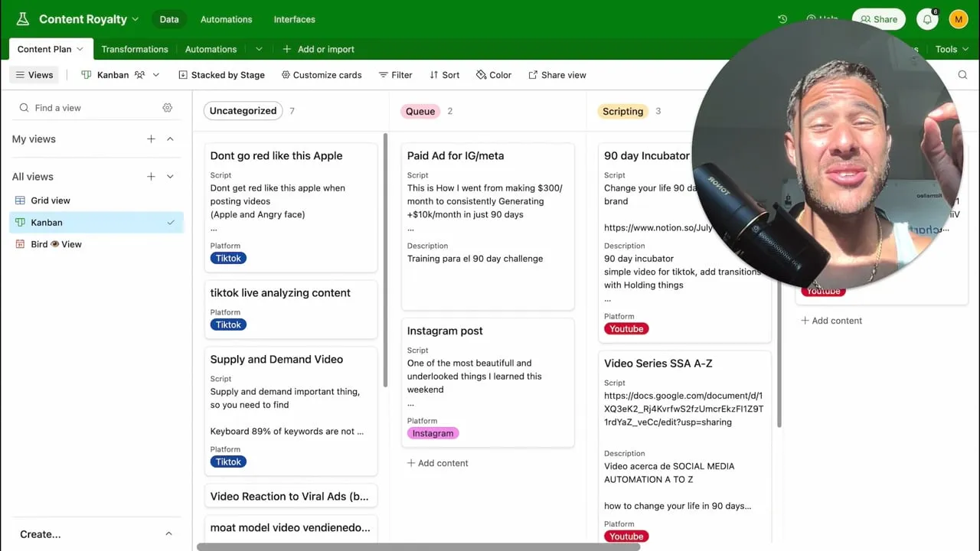Click the yellow Scripting stage label
This screenshot has height=551, width=980.
coord(622,111)
